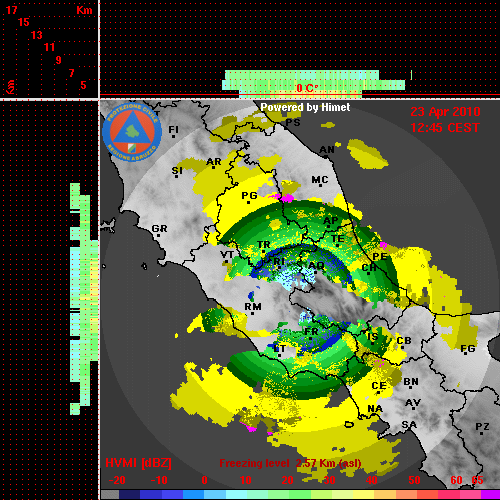Click the '5' height axis label
The image size is (500, 500).
click(83, 85)
